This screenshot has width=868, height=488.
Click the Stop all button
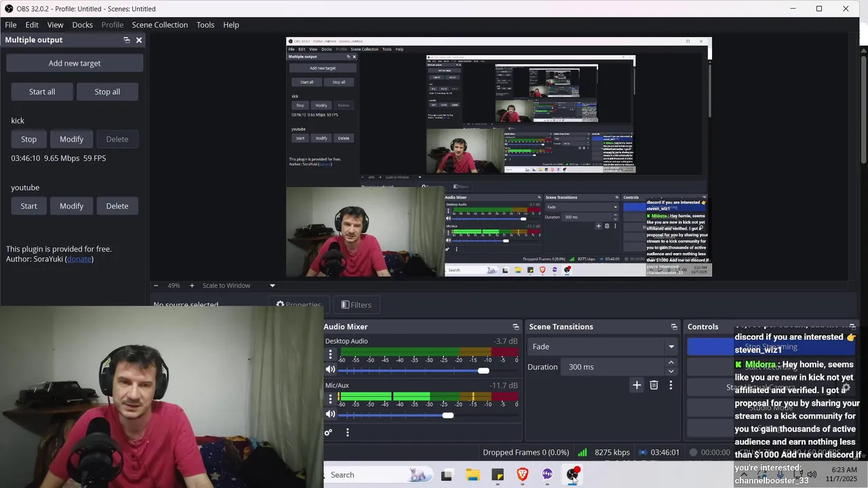(x=107, y=91)
